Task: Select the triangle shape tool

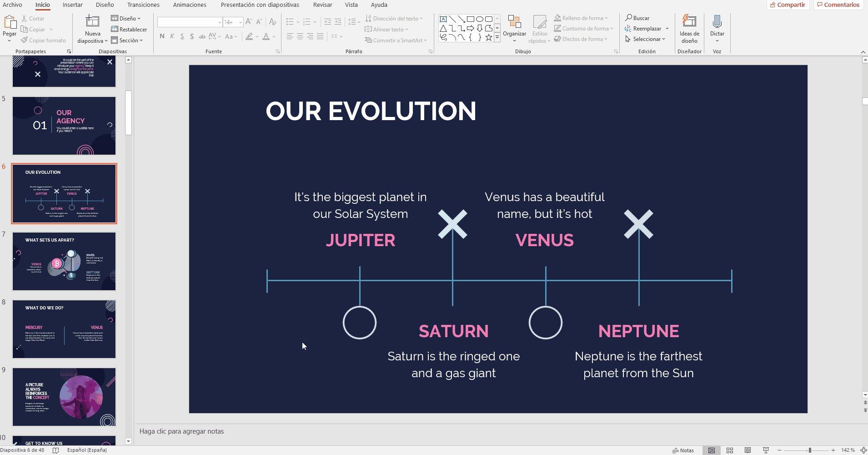Action: pyautogui.click(x=443, y=28)
